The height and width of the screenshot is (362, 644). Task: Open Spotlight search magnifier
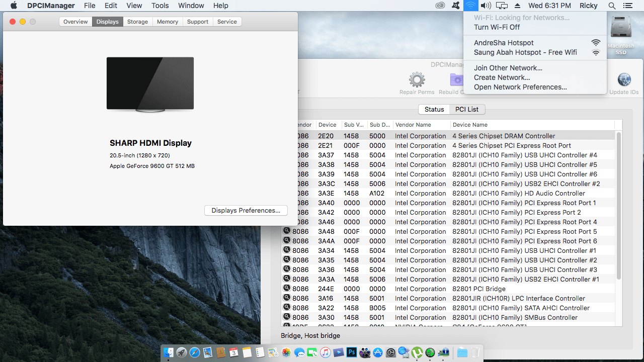coord(612,6)
